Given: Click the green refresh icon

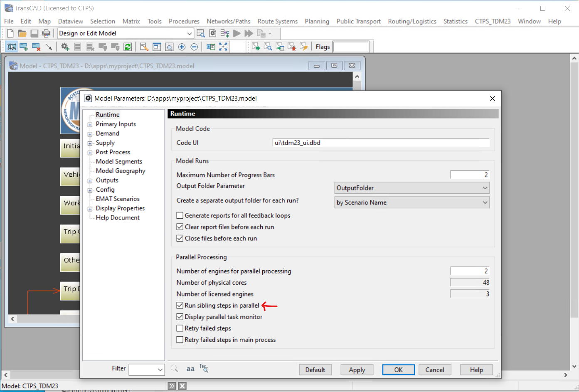Looking at the screenshot, I should (128, 47).
